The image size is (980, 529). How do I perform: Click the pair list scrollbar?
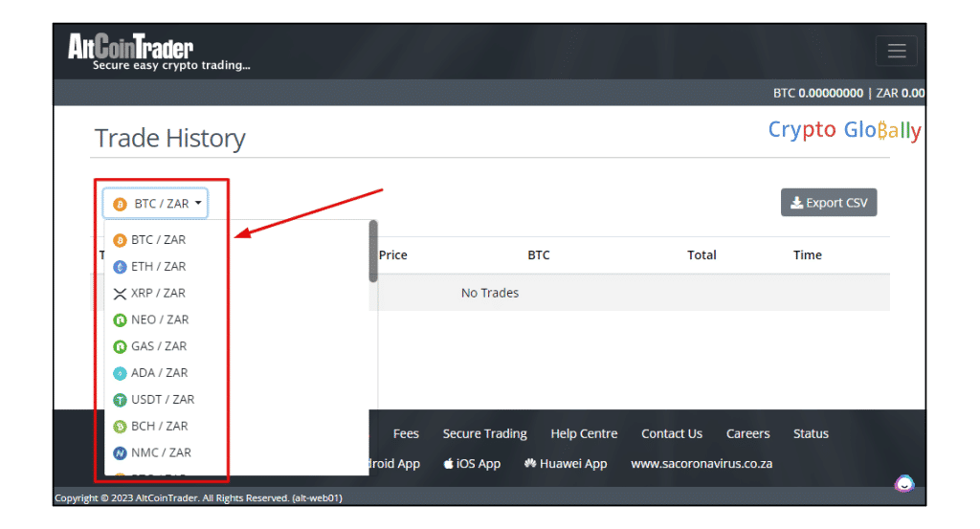[373, 251]
